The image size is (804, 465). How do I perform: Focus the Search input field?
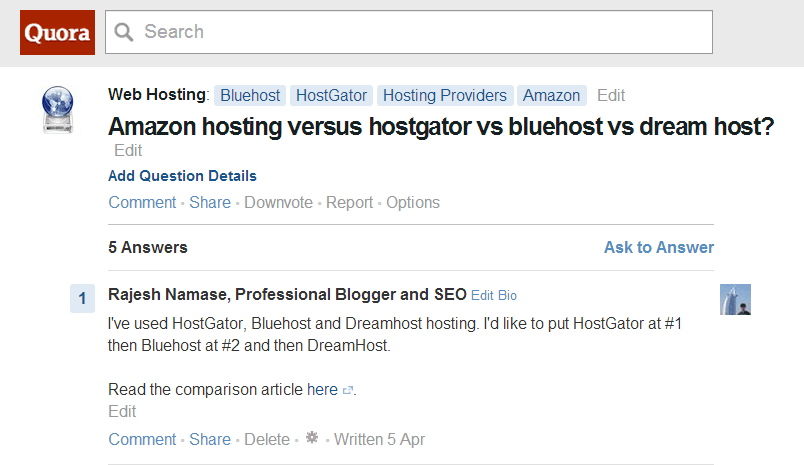pyautogui.click(x=409, y=32)
